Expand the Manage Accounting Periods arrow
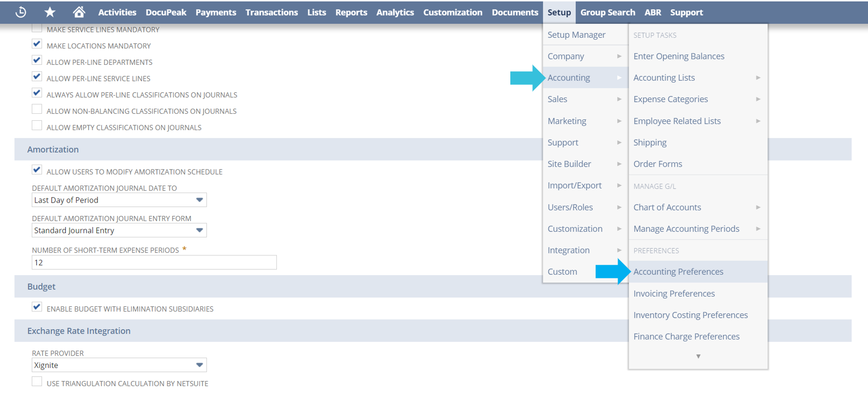 758,229
